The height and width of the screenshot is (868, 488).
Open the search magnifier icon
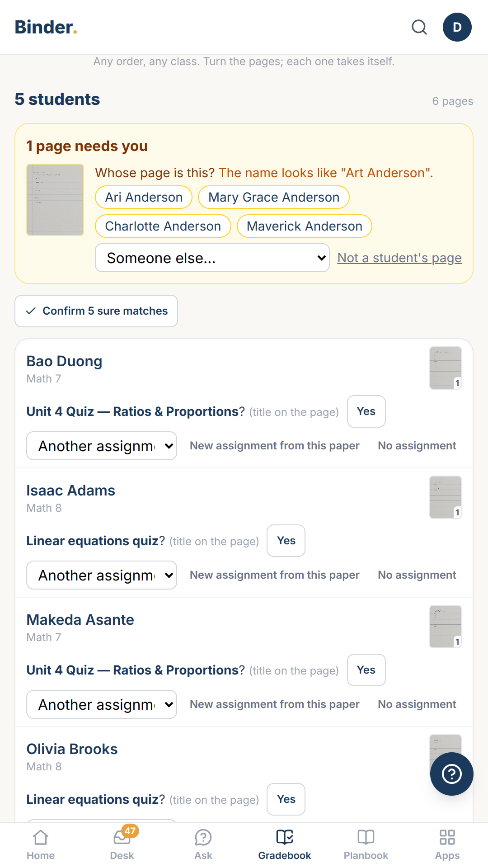click(x=419, y=27)
